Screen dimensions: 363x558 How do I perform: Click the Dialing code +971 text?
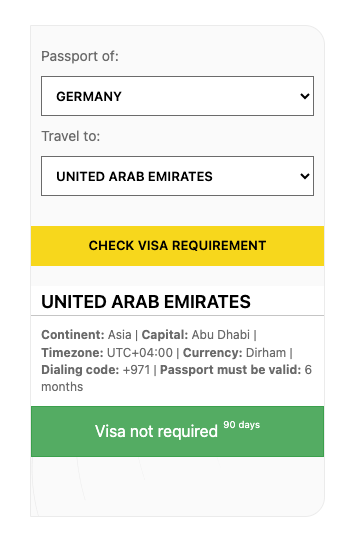[96, 370]
